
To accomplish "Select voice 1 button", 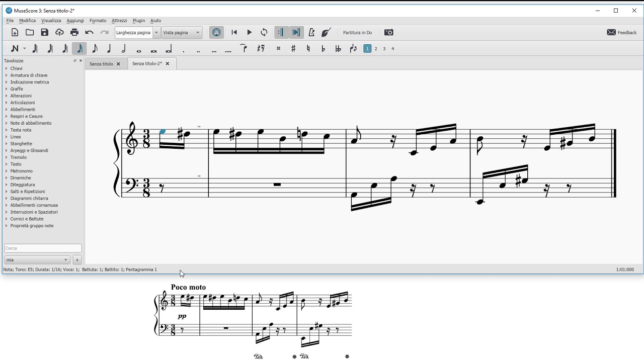I will (x=367, y=49).
